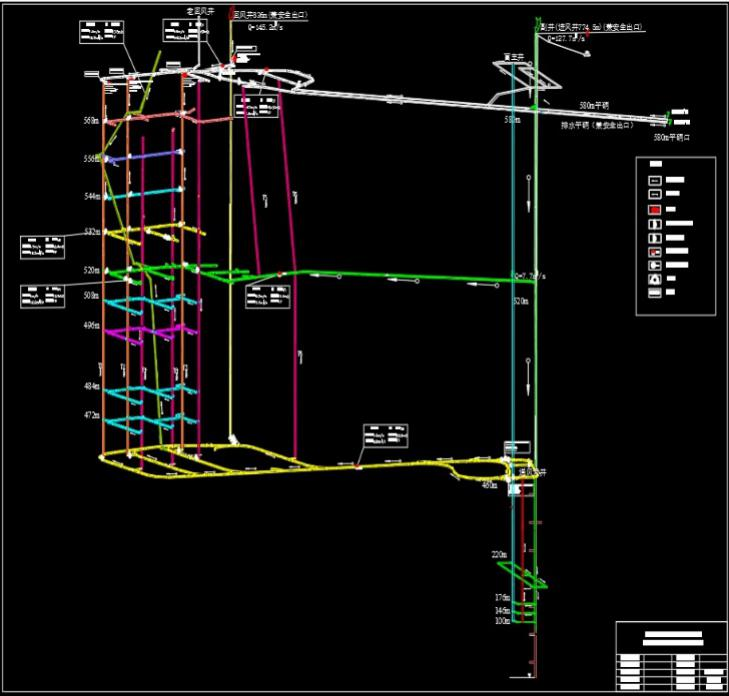Select the purple 556m level roadway line
The width and height of the screenshot is (729, 696).
[144, 156]
